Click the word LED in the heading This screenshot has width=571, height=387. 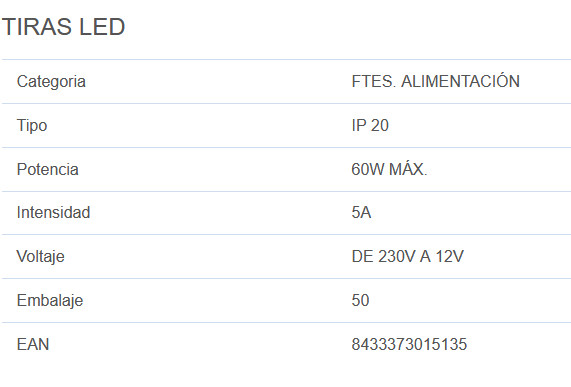pos(102,27)
